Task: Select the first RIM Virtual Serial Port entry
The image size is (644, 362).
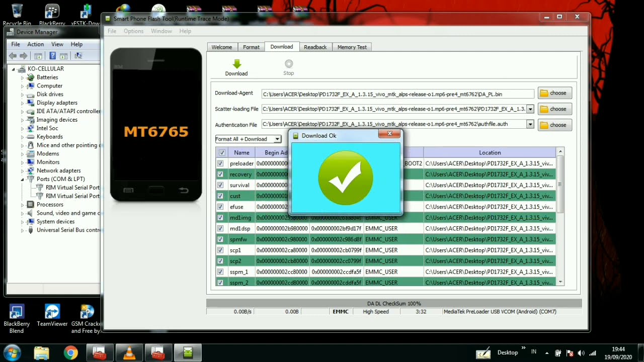Action: (68, 188)
